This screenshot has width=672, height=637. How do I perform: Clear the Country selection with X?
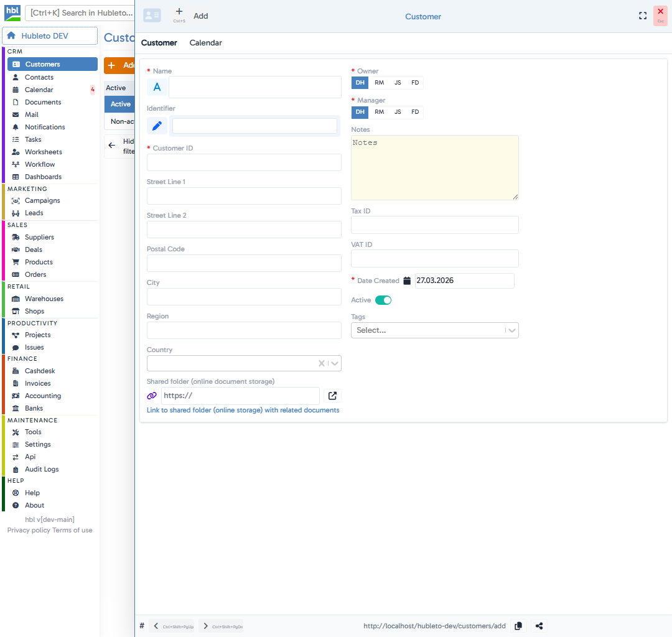click(x=321, y=363)
